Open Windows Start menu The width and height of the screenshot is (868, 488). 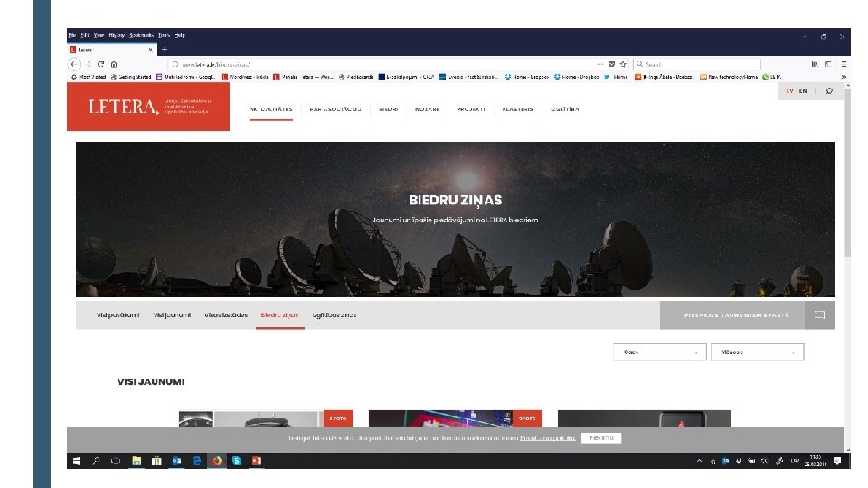(76, 460)
